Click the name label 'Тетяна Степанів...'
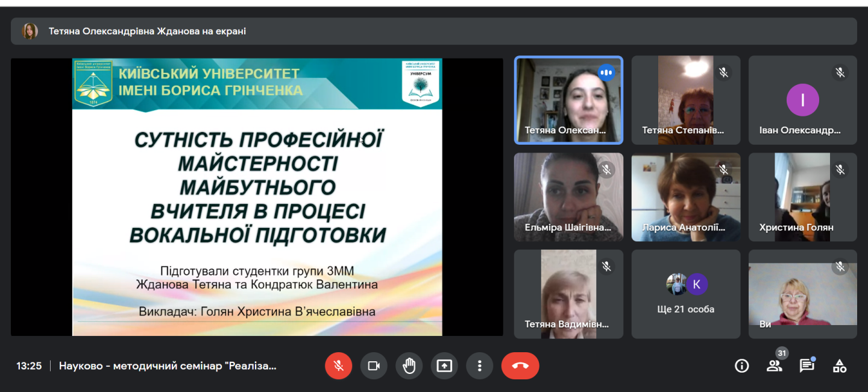The image size is (868, 392). [683, 130]
